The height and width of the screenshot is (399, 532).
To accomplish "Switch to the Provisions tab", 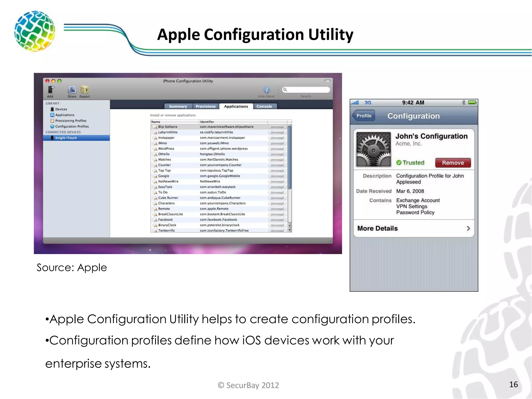I will click(206, 106).
